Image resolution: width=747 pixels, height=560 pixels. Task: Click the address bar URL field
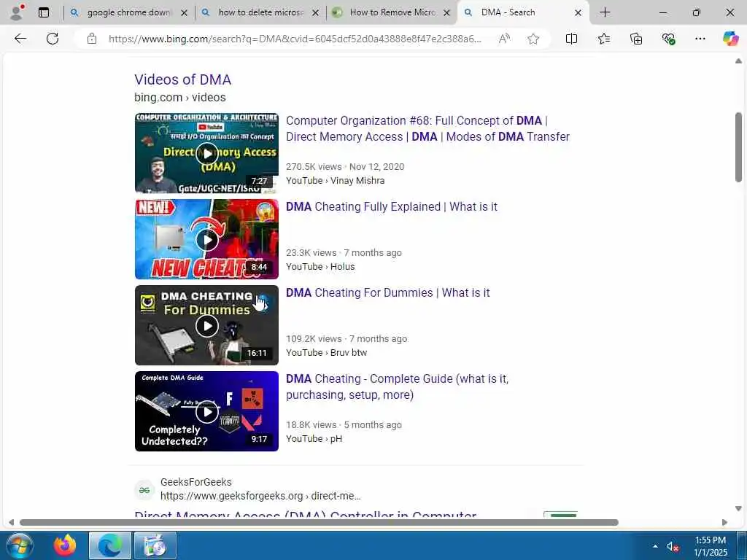pyautogui.click(x=295, y=39)
